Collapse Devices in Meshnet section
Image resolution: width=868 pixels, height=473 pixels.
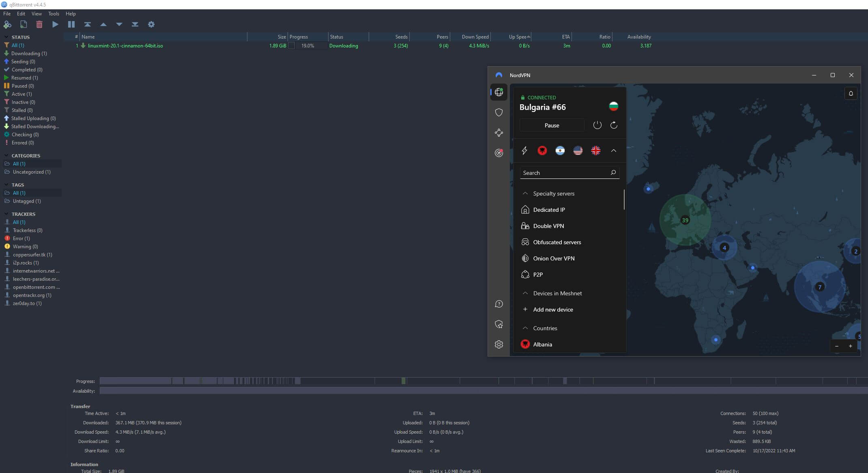[x=525, y=293]
